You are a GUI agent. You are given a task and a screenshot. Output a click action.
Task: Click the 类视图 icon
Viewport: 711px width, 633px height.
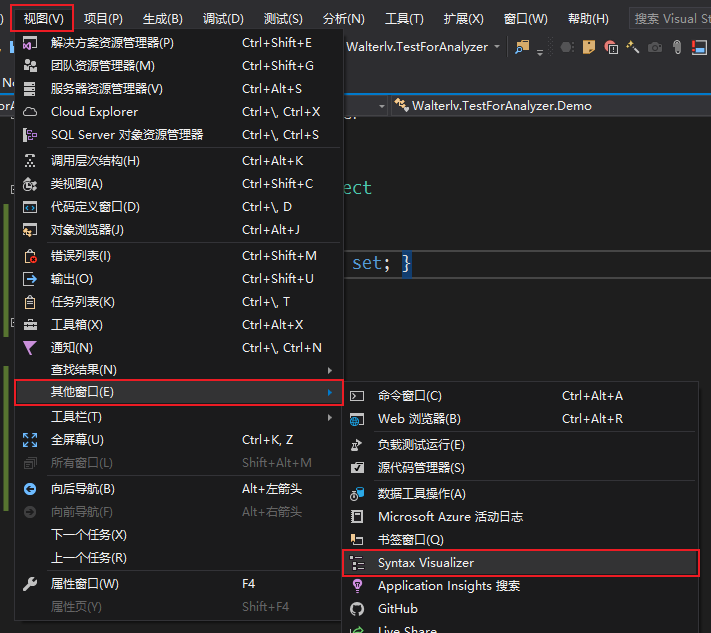(x=30, y=184)
